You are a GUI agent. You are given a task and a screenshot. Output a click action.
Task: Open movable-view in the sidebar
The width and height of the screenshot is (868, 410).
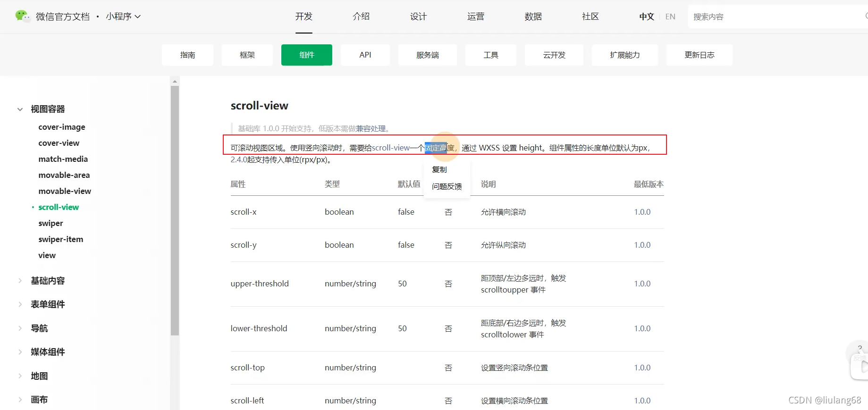65,191
